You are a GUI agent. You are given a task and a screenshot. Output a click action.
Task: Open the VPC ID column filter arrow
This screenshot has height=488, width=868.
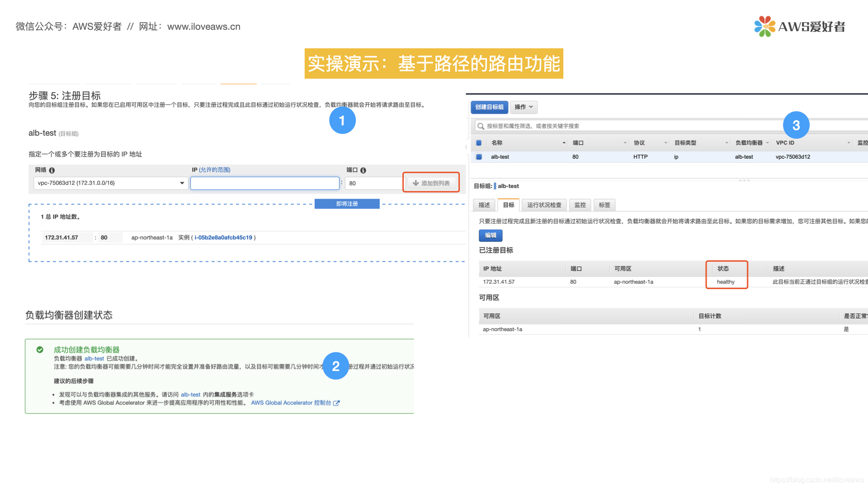849,143
